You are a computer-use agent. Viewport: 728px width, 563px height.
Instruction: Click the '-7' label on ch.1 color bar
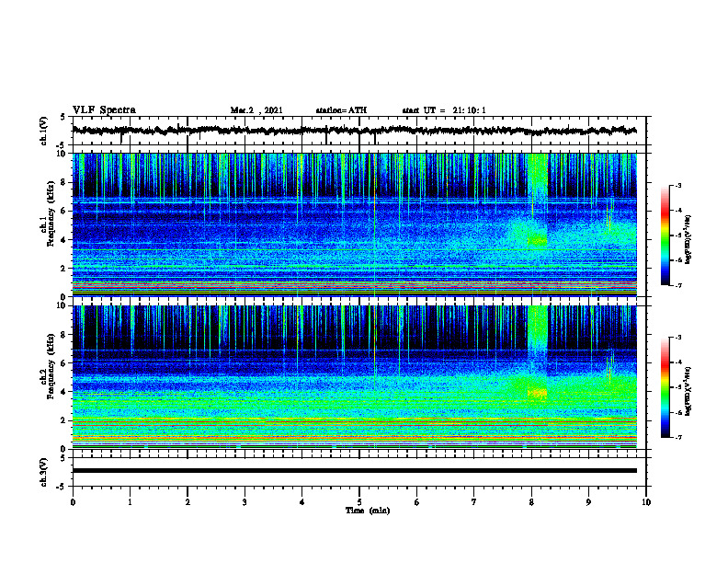coord(677,285)
